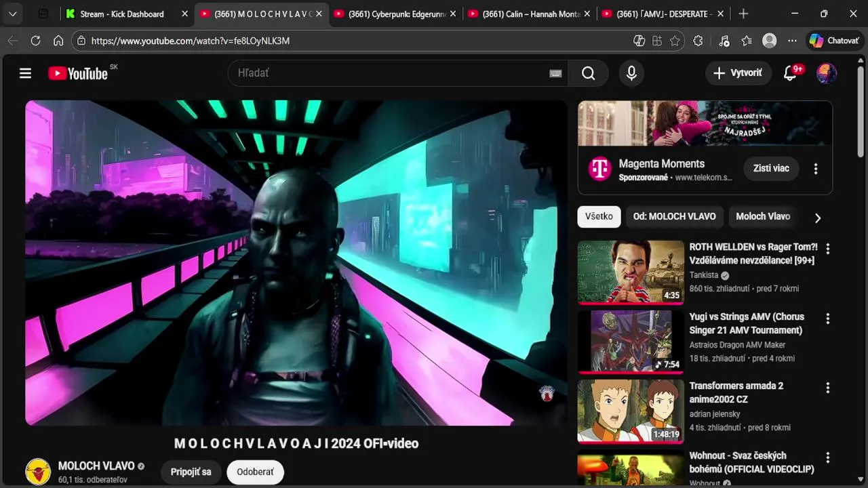Click Zisti viac on the Magenta ad
Viewport: 868px width, 488px height.
click(x=771, y=168)
